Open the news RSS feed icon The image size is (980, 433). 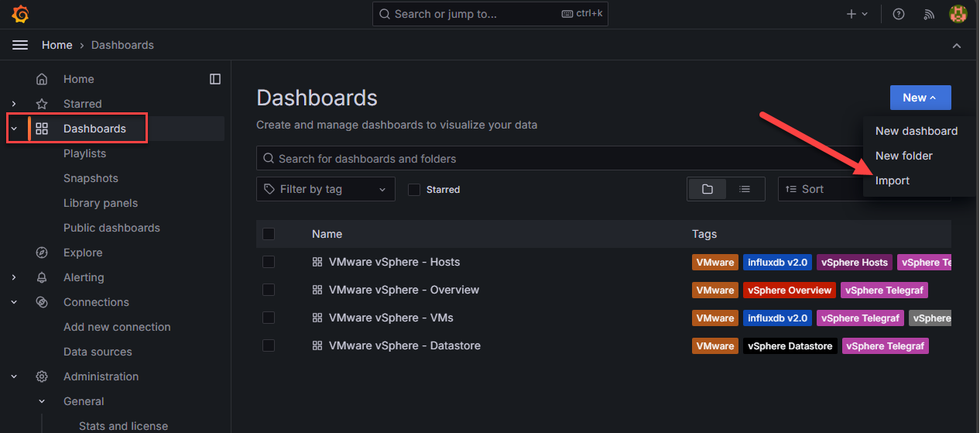(x=929, y=14)
